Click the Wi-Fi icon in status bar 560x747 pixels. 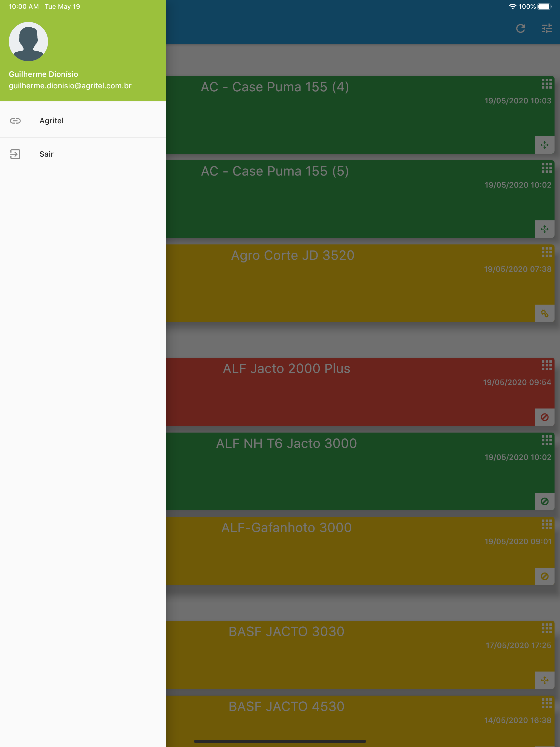[512, 6]
